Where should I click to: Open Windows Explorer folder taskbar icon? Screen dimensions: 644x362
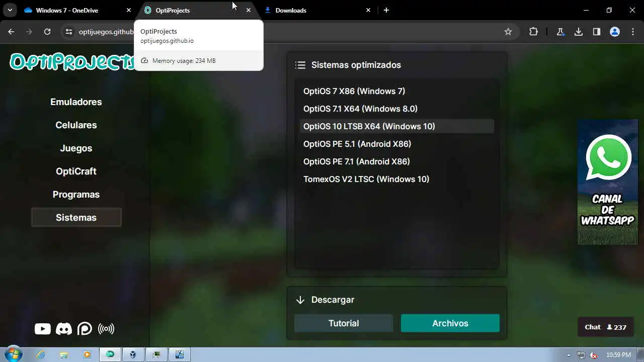(x=64, y=354)
